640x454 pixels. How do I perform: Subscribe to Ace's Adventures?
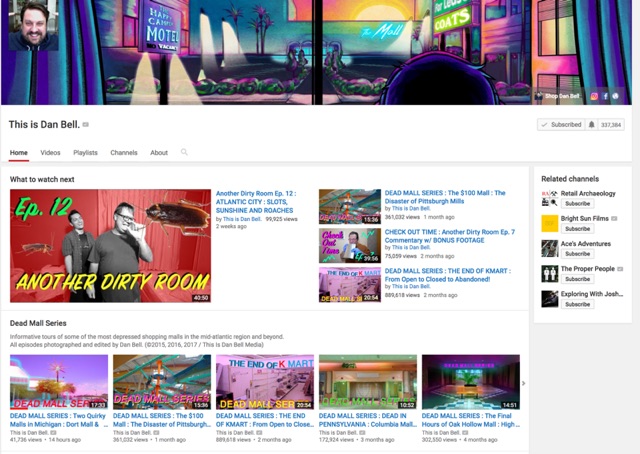coord(577,254)
